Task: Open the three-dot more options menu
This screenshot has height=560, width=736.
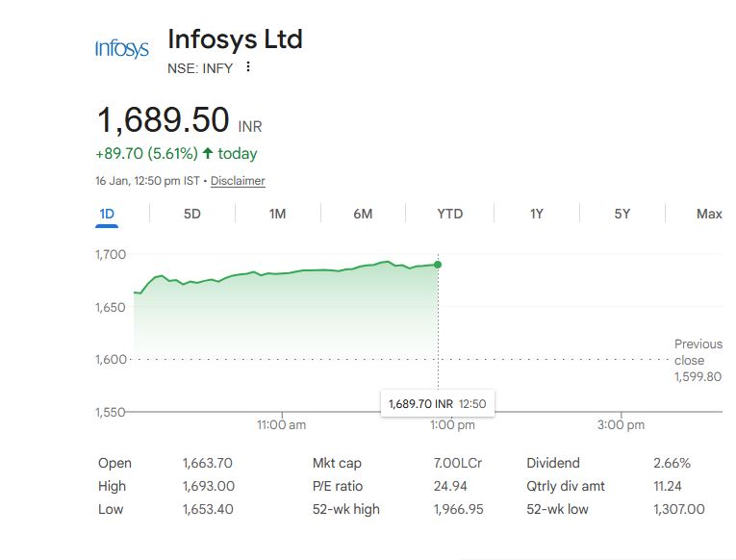Action: (x=248, y=67)
